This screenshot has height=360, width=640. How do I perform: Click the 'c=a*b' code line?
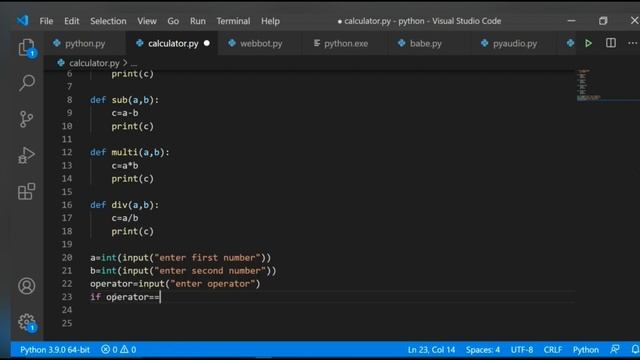[x=125, y=166]
